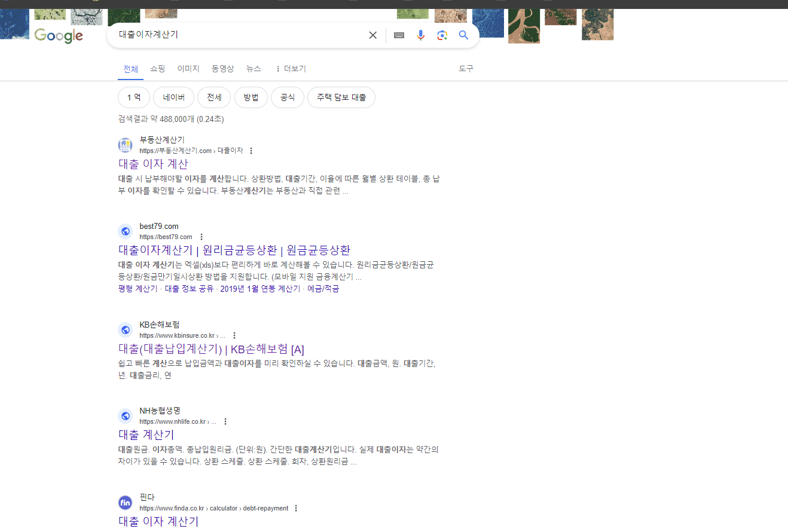Viewport: 788px width, 532px height.
Task: Click the NH농협생명 globe favicon
Action: (x=125, y=416)
